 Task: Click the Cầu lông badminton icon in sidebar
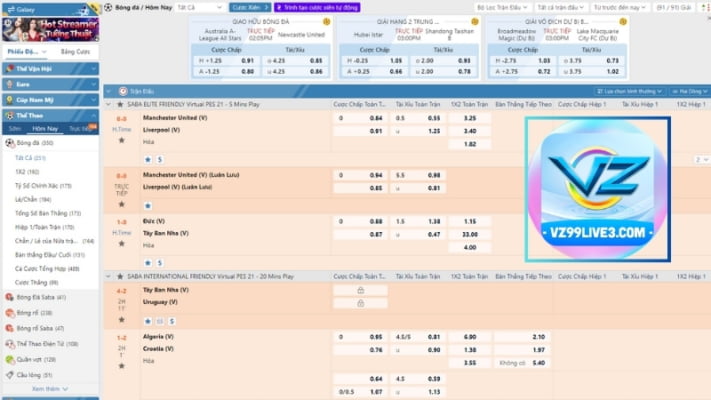(10, 374)
